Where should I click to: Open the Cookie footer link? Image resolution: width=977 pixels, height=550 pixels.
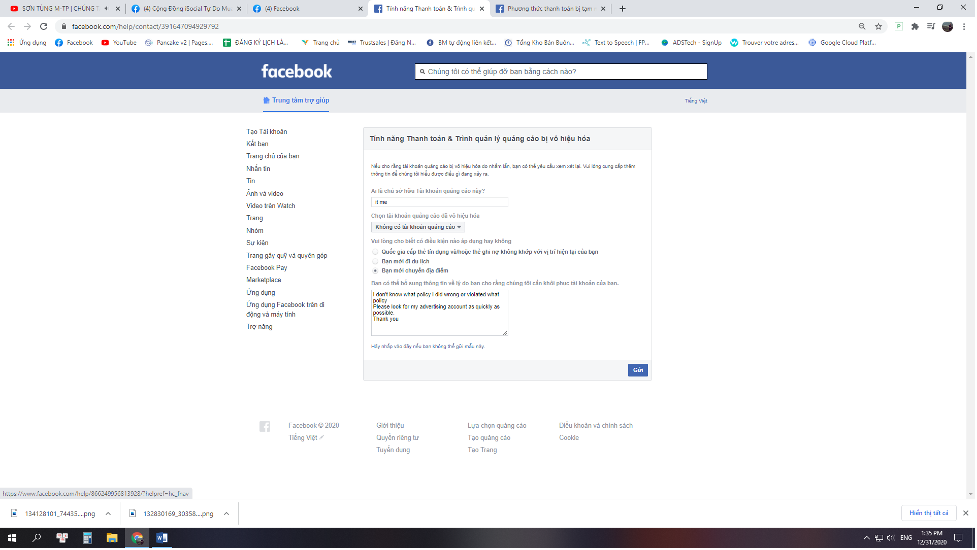[x=569, y=438]
